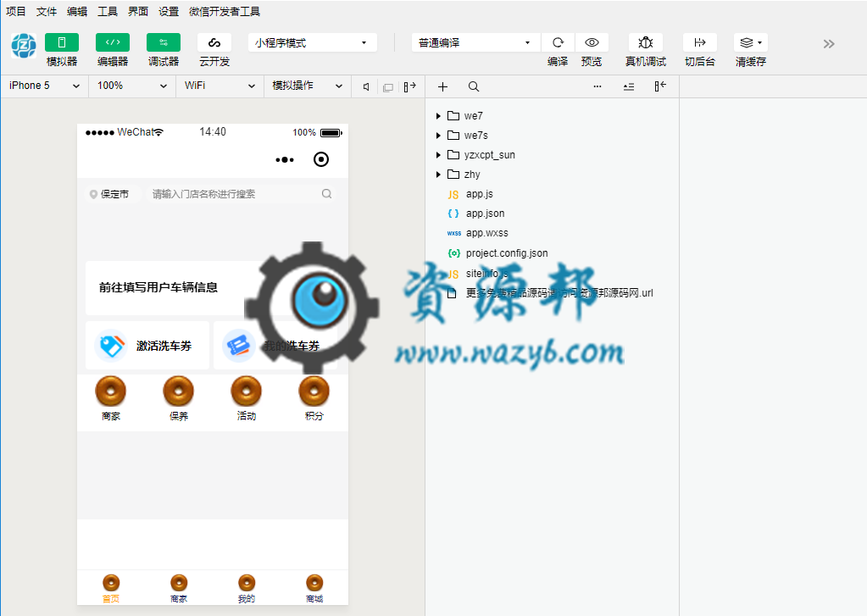Open the 设置 menu
Image resolution: width=867 pixels, height=616 pixels.
169,11
